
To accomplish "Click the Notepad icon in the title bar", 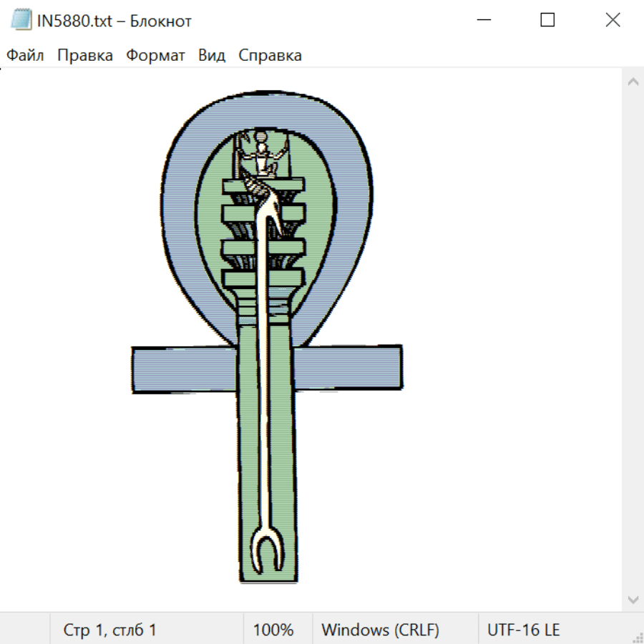I will (21, 20).
